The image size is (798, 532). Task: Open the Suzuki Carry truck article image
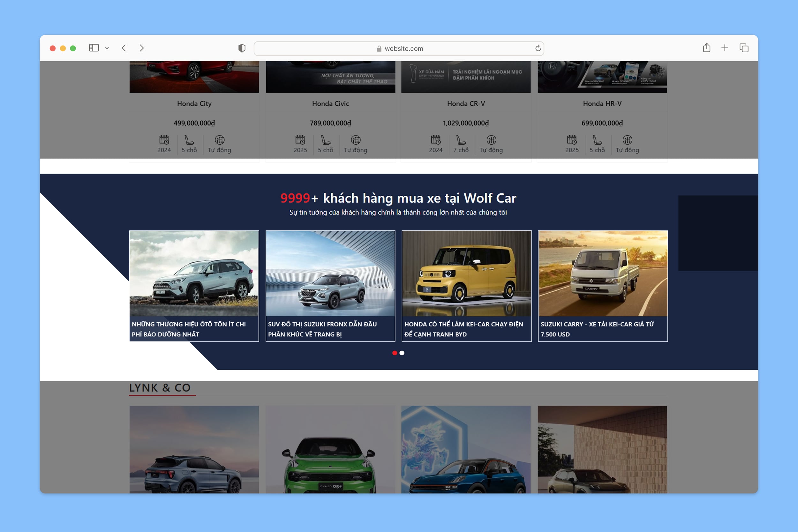click(x=603, y=273)
